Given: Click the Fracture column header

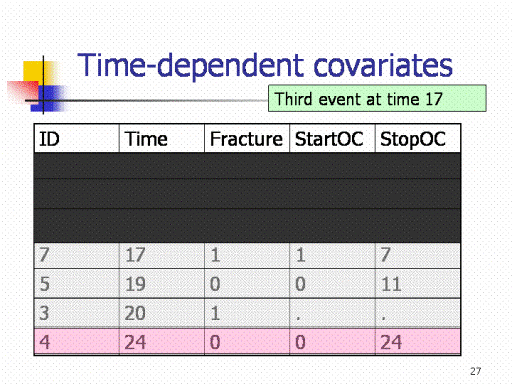Looking at the screenshot, I should tap(247, 138).
